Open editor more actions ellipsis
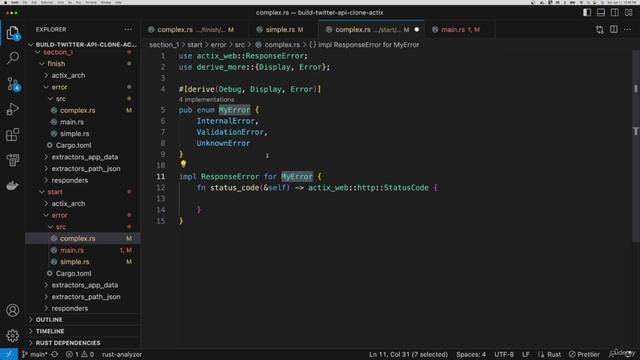 (627, 29)
